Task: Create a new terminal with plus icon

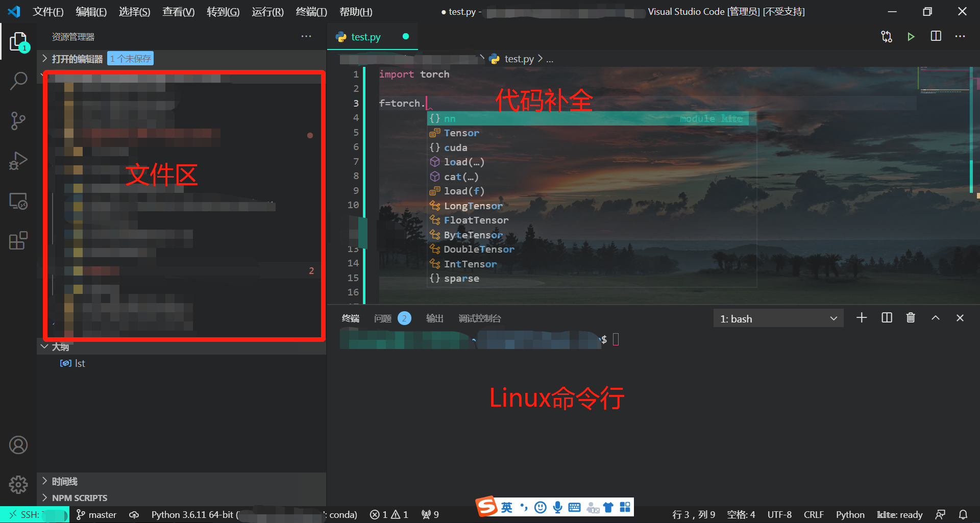Action: click(x=862, y=318)
